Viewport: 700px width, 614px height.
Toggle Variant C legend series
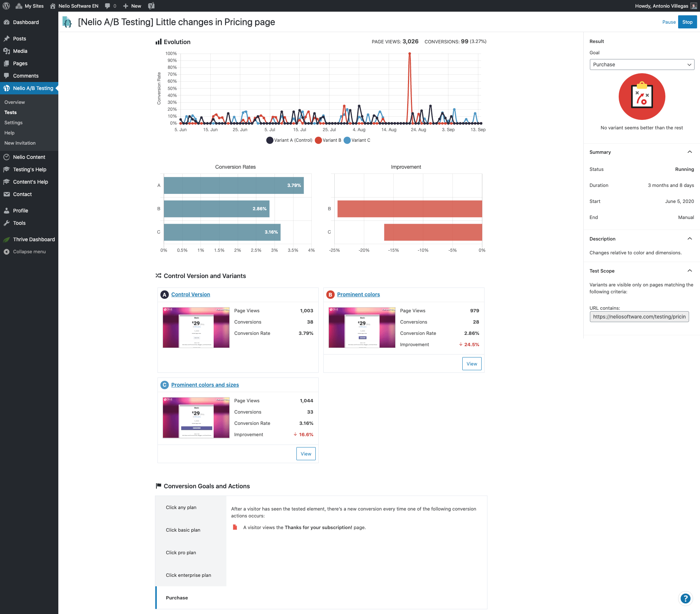click(x=357, y=140)
